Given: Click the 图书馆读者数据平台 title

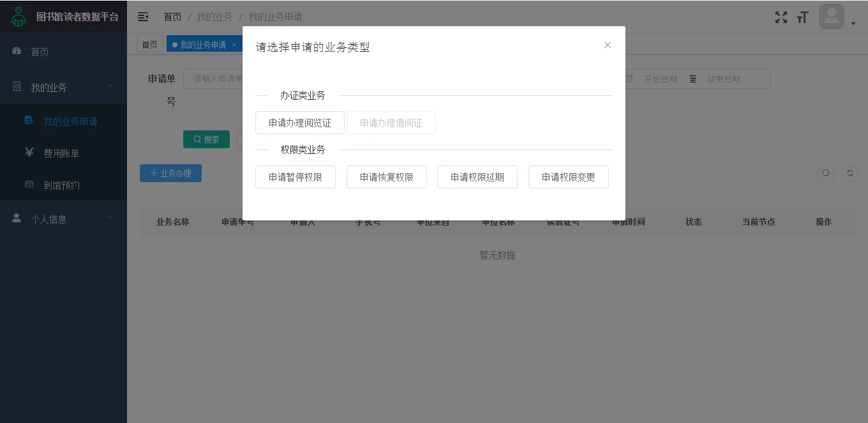Looking at the screenshot, I should click(x=77, y=17).
